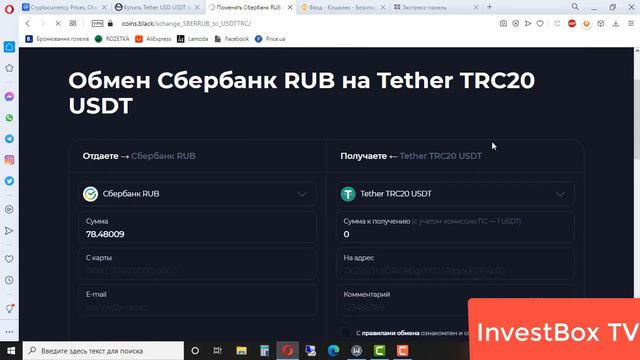Stop loading the page

[58, 24]
